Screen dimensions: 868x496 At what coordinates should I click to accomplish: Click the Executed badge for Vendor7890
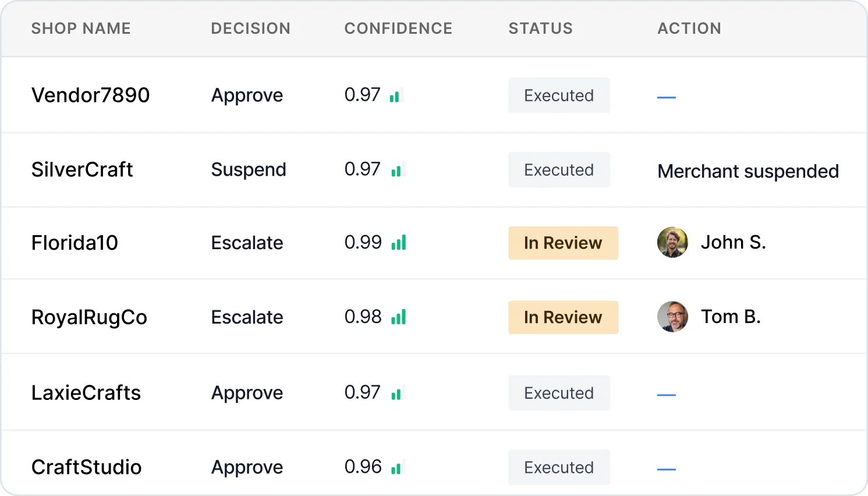[x=558, y=95]
